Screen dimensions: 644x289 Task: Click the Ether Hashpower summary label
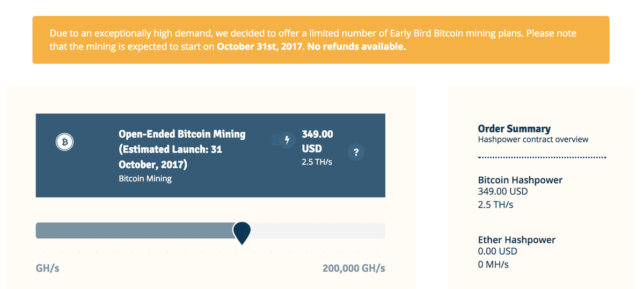tap(516, 240)
